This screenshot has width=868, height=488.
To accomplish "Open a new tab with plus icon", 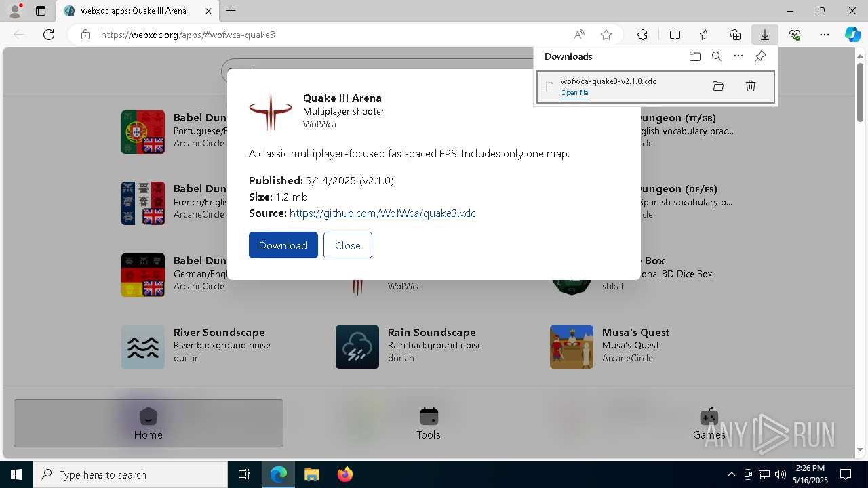I will [x=231, y=11].
